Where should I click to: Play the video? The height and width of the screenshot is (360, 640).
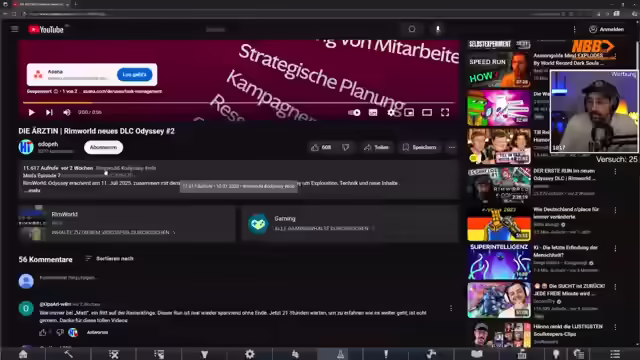(x=31, y=112)
